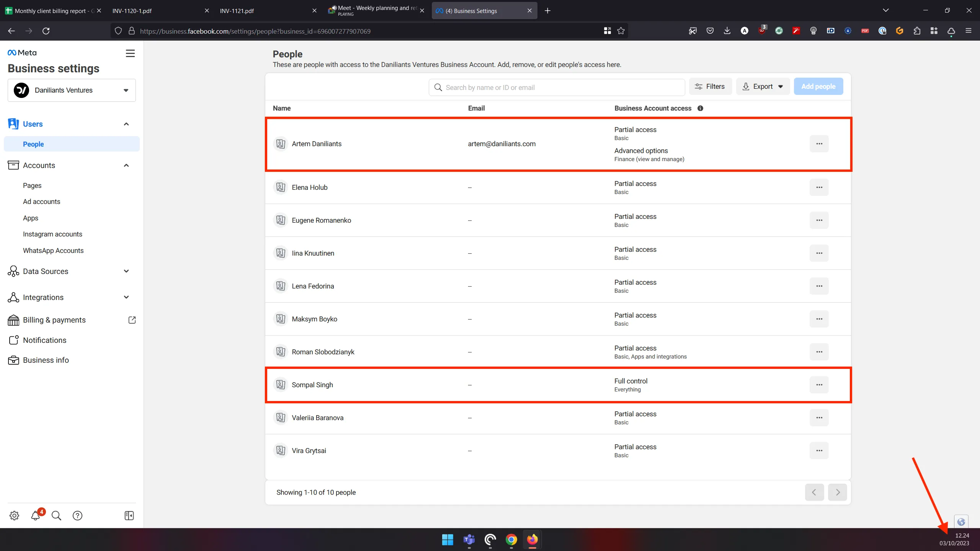980x551 pixels.
Task: Collapse the Users section
Action: 126,124
